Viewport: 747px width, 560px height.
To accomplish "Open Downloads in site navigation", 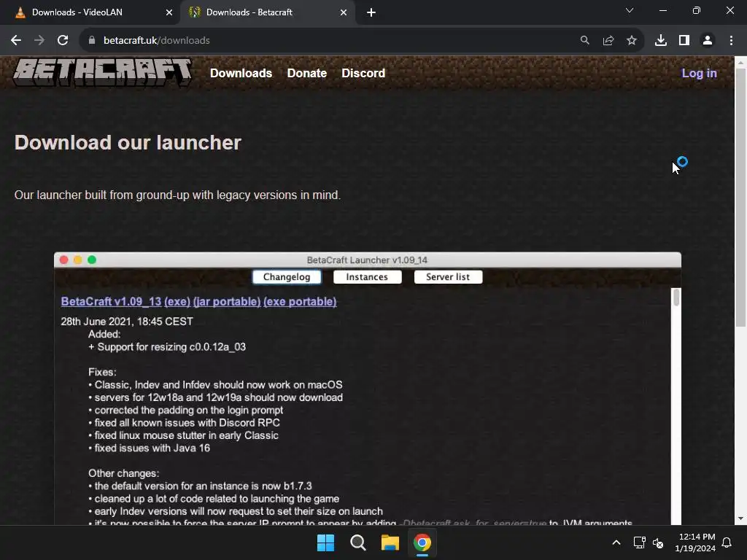I will [241, 73].
